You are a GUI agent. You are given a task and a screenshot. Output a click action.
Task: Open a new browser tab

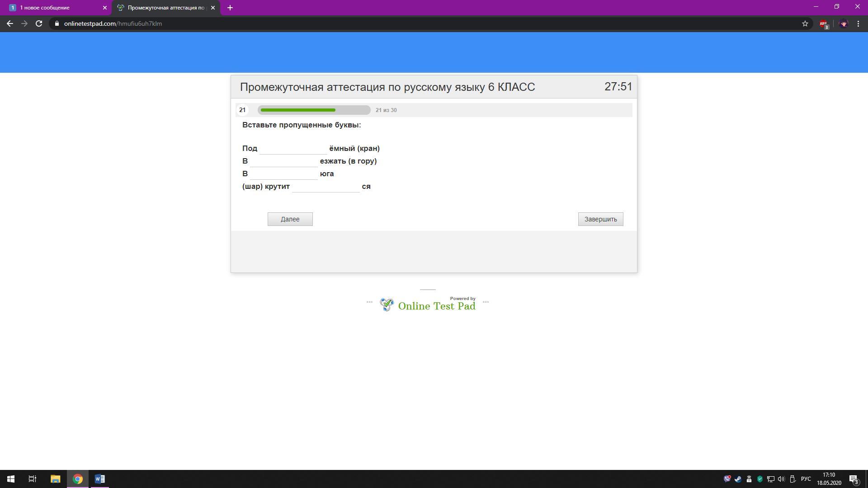tap(230, 8)
